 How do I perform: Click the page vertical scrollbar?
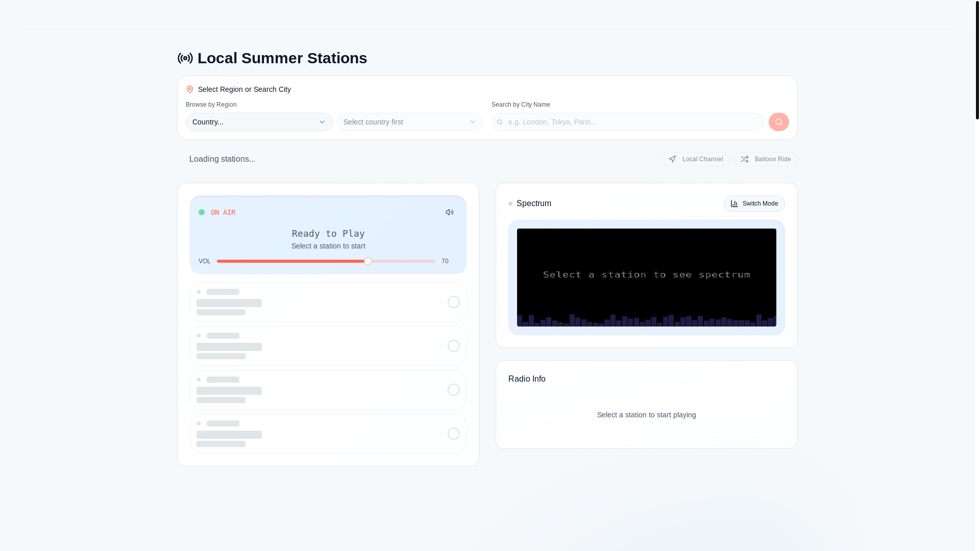(x=977, y=60)
